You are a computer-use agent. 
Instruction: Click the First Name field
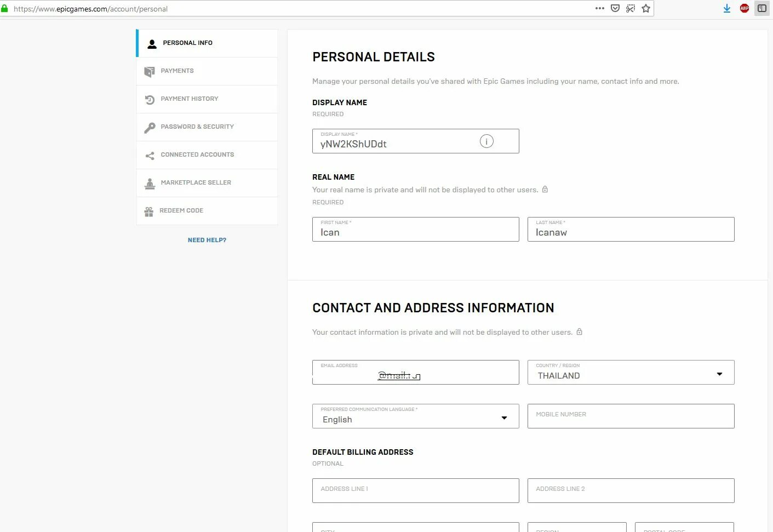click(x=416, y=229)
